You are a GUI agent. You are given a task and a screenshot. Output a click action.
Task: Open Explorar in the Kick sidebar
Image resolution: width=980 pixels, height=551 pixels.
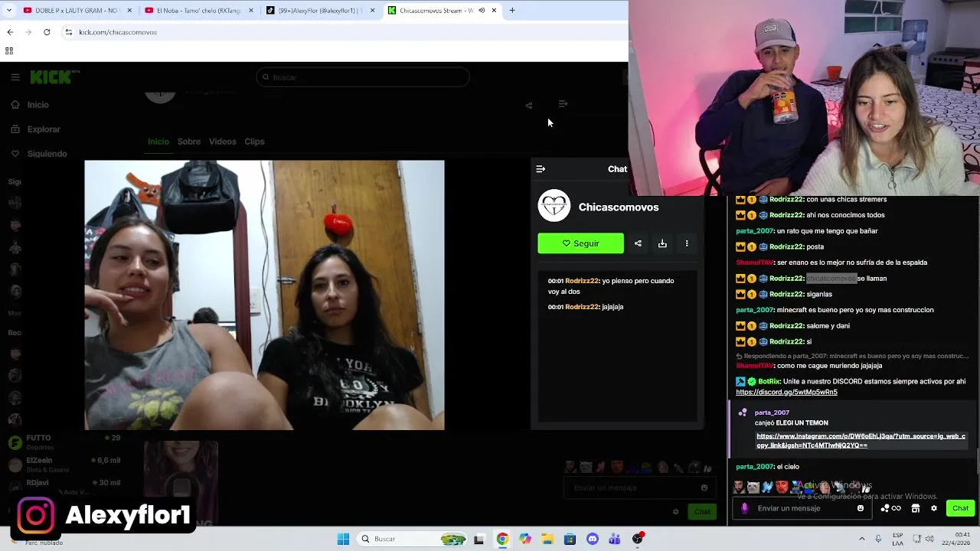(44, 129)
